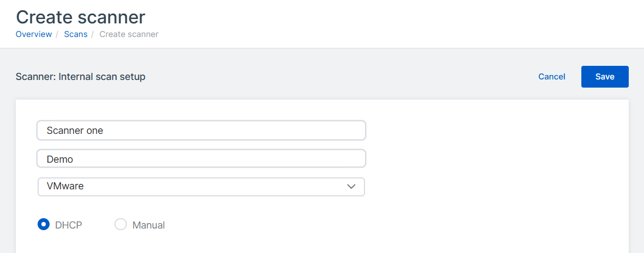The image size is (644, 253).
Task: Click the 'Scanner: Internal scan setup' title
Action: (x=81, y=77)
